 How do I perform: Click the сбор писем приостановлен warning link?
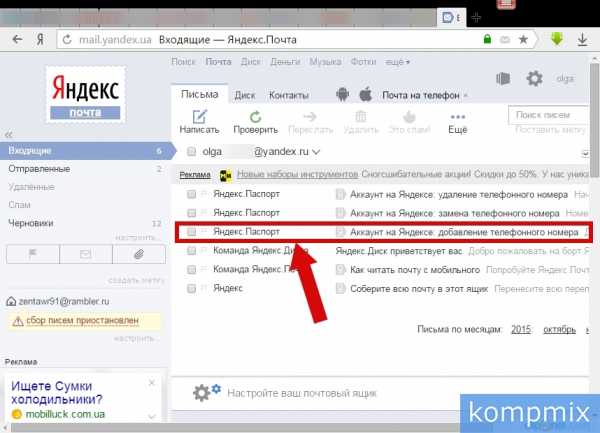pos(82,321)
